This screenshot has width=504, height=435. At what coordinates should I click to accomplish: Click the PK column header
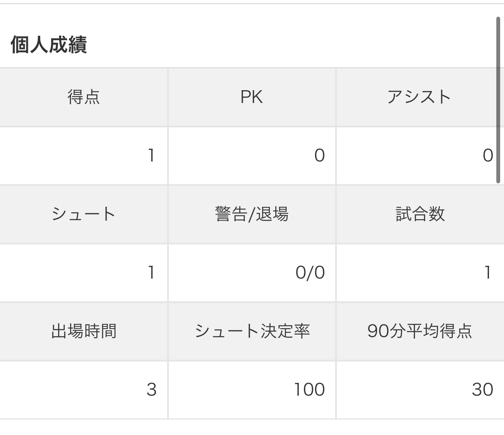[251, 97]
